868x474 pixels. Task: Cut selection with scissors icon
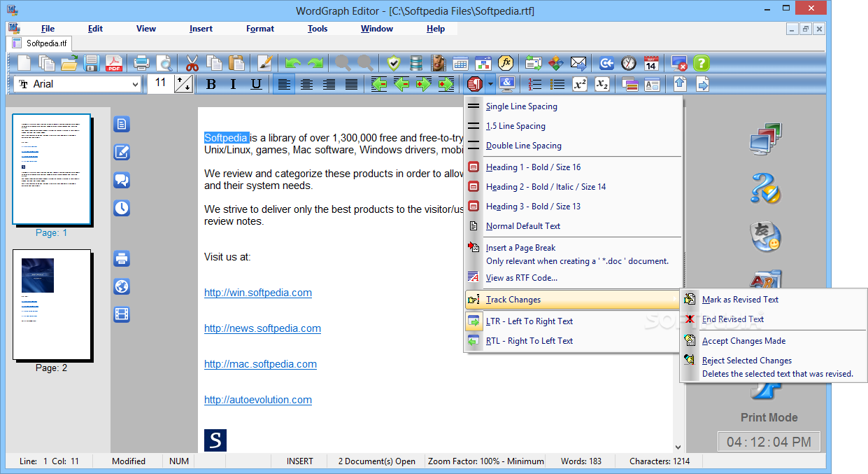tap(192, 63)
